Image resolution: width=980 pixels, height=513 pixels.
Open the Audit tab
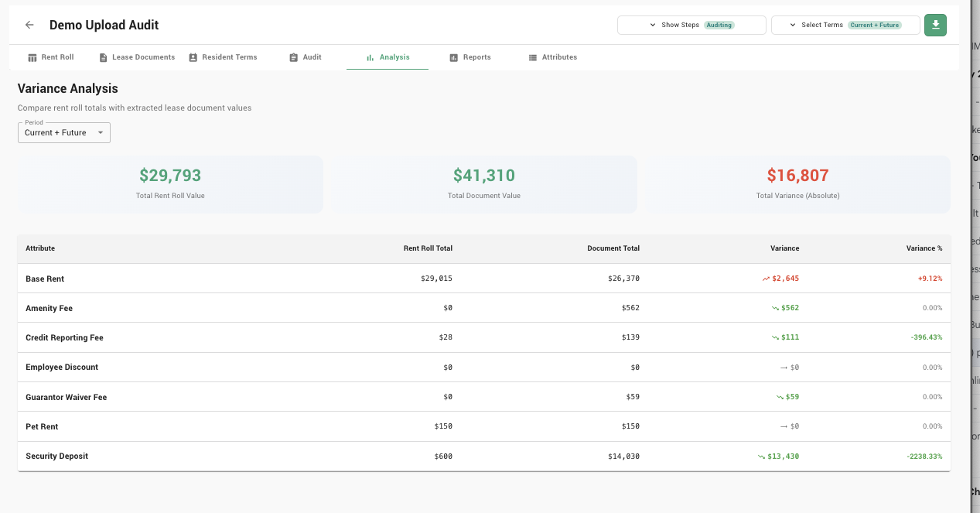306,57
